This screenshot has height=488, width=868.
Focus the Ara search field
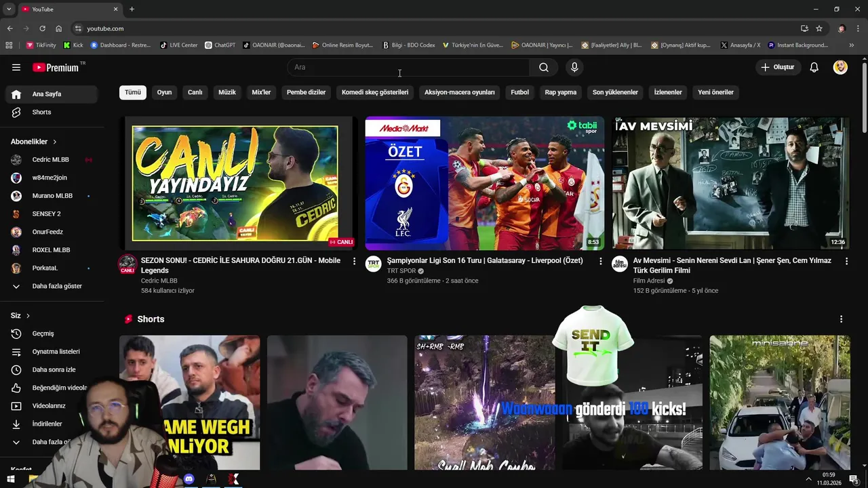(409, 67)
